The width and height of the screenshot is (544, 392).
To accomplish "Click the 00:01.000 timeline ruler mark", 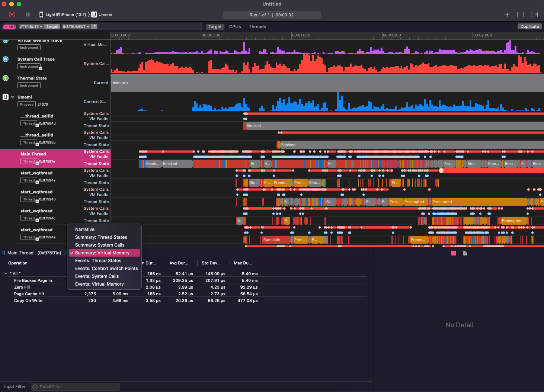I will pos(301,35).
